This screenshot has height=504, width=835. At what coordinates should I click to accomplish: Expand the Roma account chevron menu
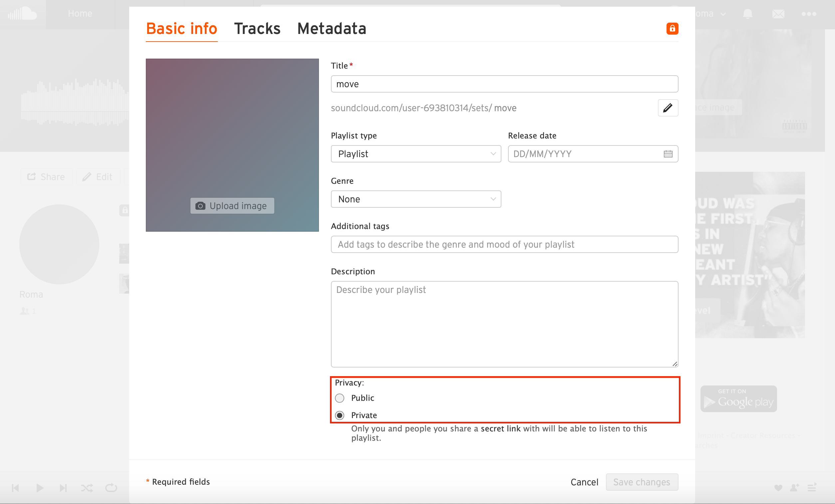(x=724, y=14)
